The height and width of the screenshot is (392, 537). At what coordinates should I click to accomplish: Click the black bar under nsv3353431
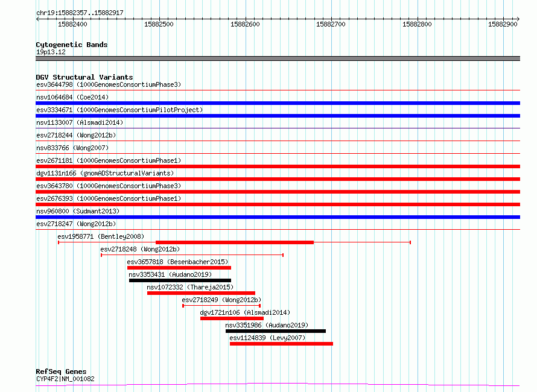coord(180,280)
